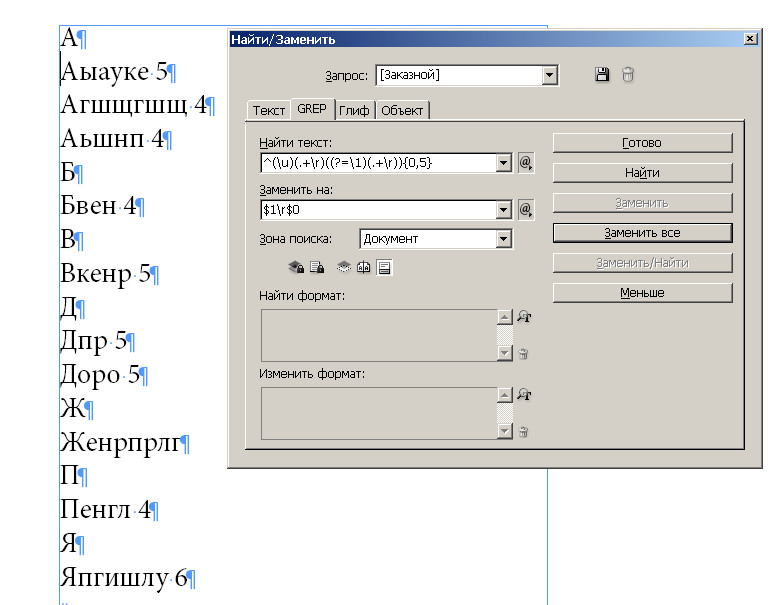Click the down arrow in Изменить формат scrollbar

(504, 431)
